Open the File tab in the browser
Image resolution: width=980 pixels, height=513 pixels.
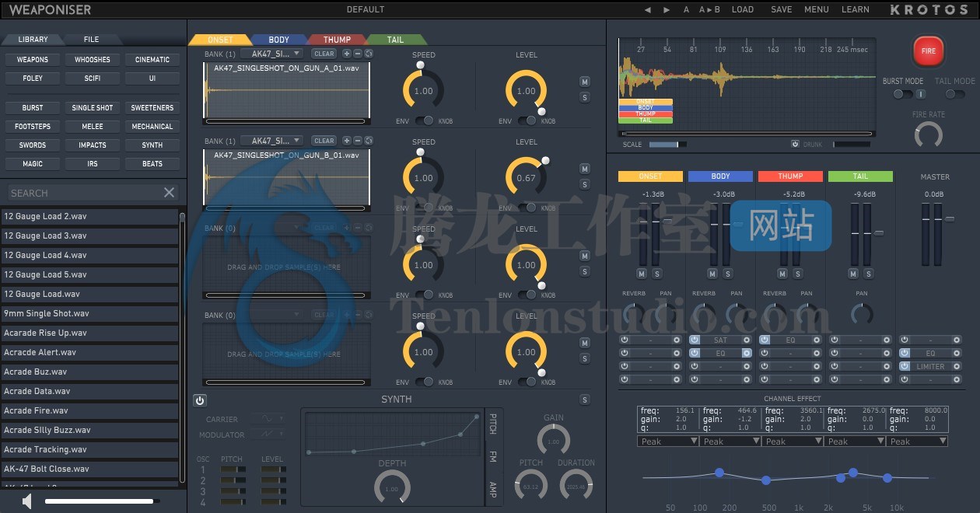coord(92,39)
